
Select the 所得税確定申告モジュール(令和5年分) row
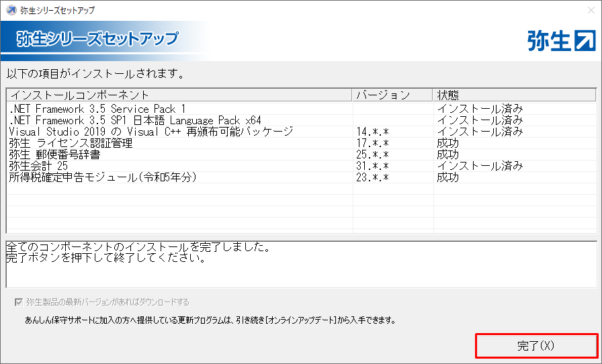pos(302,177)
